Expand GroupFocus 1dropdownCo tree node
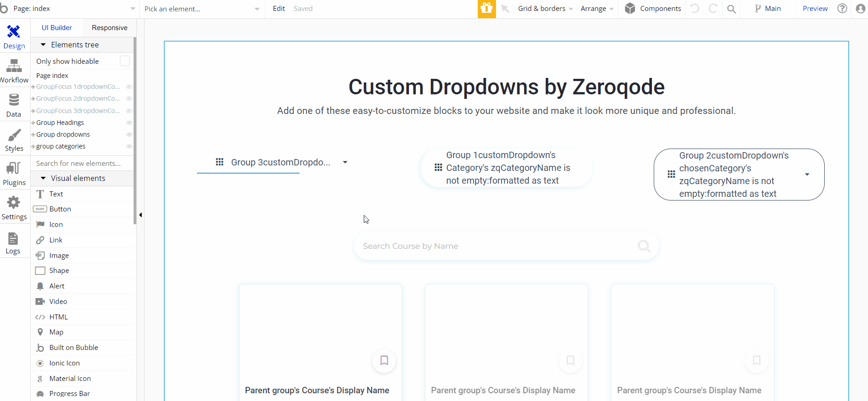 33,87
